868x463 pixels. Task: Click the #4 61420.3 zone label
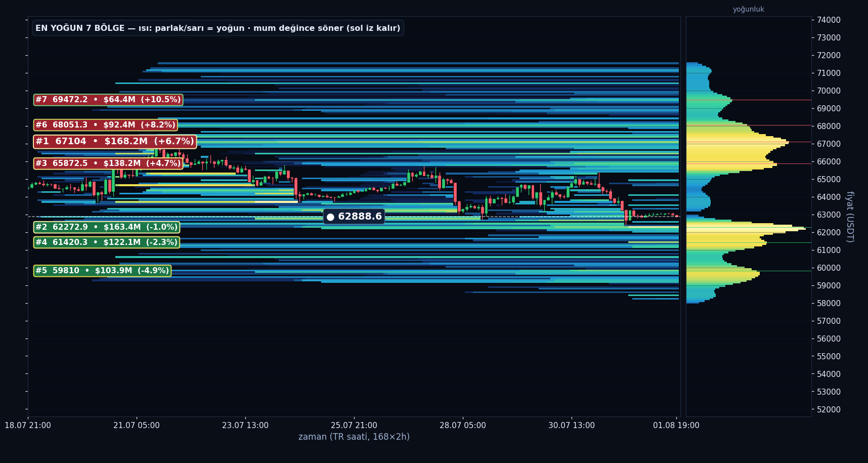(x=107, y=242)
